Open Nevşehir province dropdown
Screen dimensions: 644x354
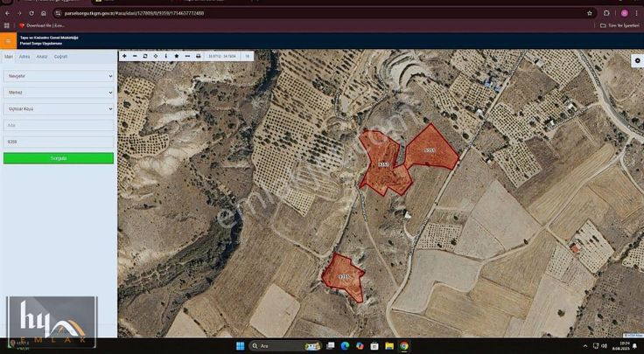point(59,76)
